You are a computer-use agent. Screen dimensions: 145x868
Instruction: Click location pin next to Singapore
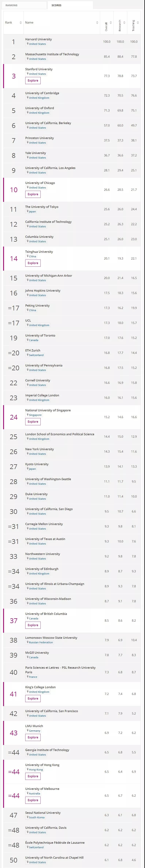tap(28, 415)
